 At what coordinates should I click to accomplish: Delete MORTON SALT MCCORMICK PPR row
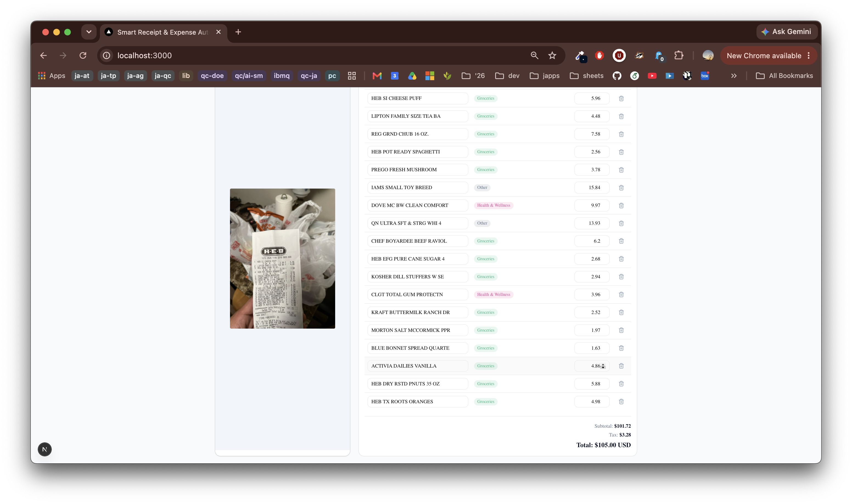(621, 330)
